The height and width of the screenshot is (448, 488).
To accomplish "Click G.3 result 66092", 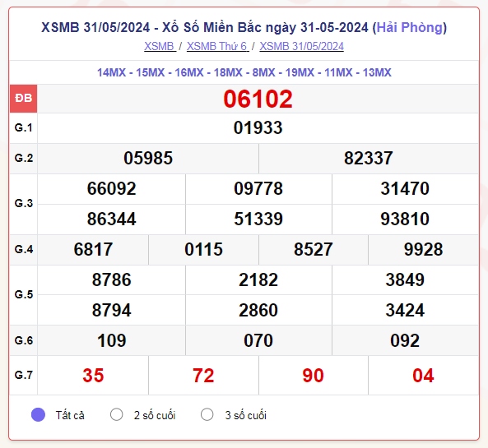I will [111, 188].
